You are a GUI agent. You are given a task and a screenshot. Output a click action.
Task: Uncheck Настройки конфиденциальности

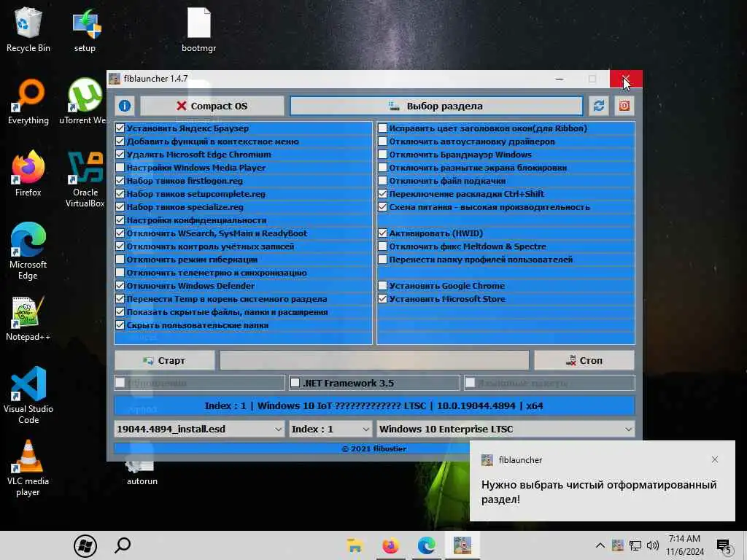pyautogui.click(x=120, y=220)
